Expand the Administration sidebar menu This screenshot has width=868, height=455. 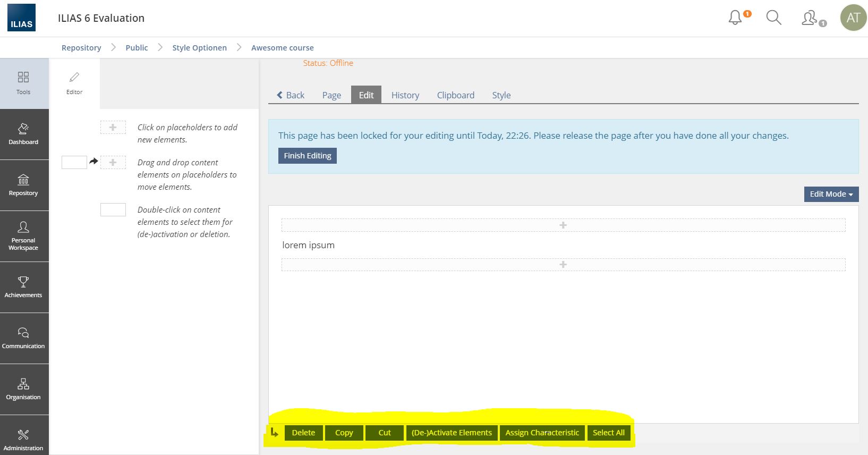tap(23, 440)
